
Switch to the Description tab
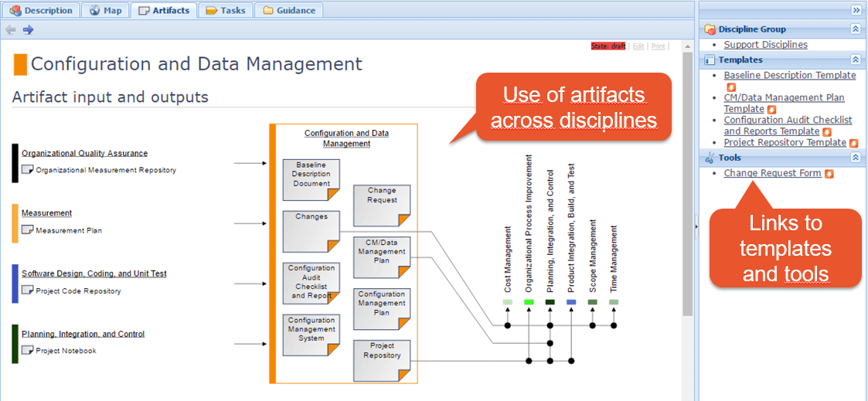pos(42,10)
